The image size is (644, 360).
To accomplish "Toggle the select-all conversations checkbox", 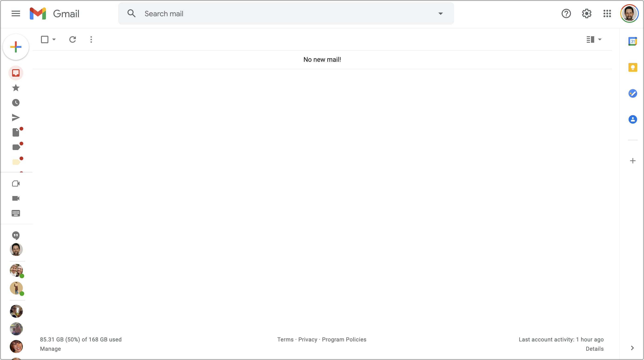I will click(x=45, y=39).
